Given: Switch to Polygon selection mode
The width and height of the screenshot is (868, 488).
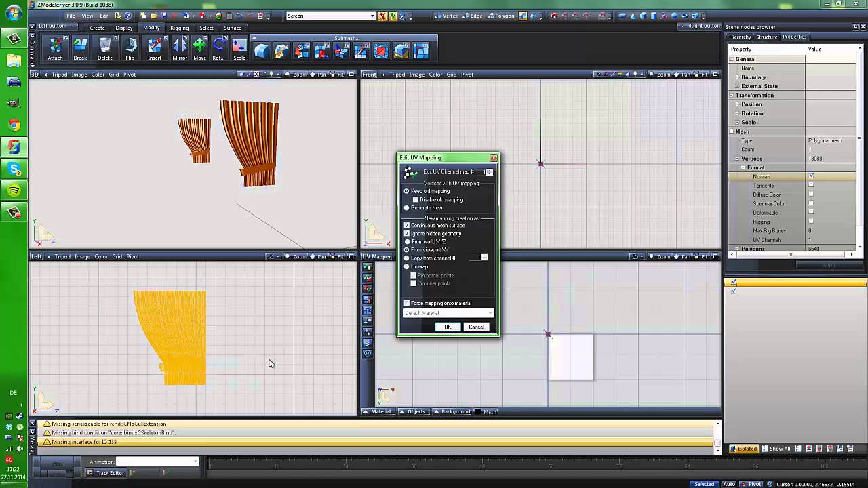Looking at the screenshot, I should (500, 16).
